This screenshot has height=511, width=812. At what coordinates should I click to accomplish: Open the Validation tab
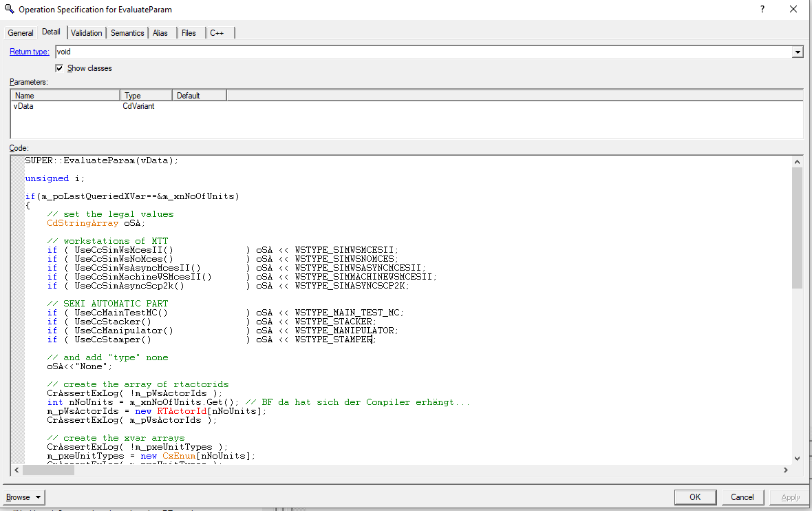(86, 32)
